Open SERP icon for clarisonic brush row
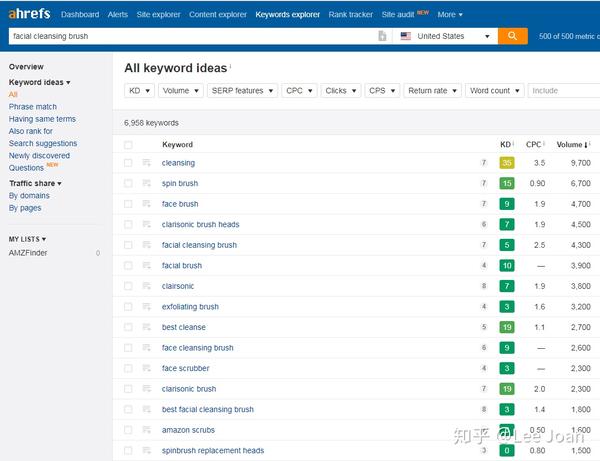The height and width of the screenshot is (461, 600). coord(147,389)
